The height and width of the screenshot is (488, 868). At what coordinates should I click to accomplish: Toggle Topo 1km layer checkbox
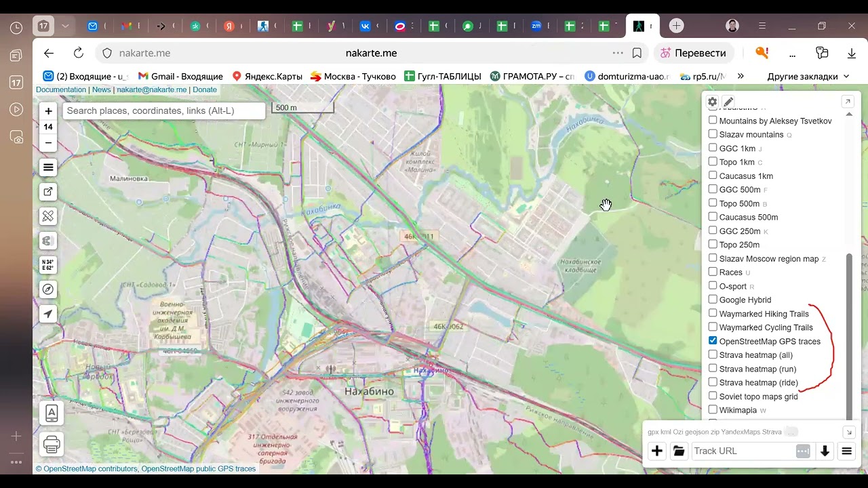tap(713, 161)
